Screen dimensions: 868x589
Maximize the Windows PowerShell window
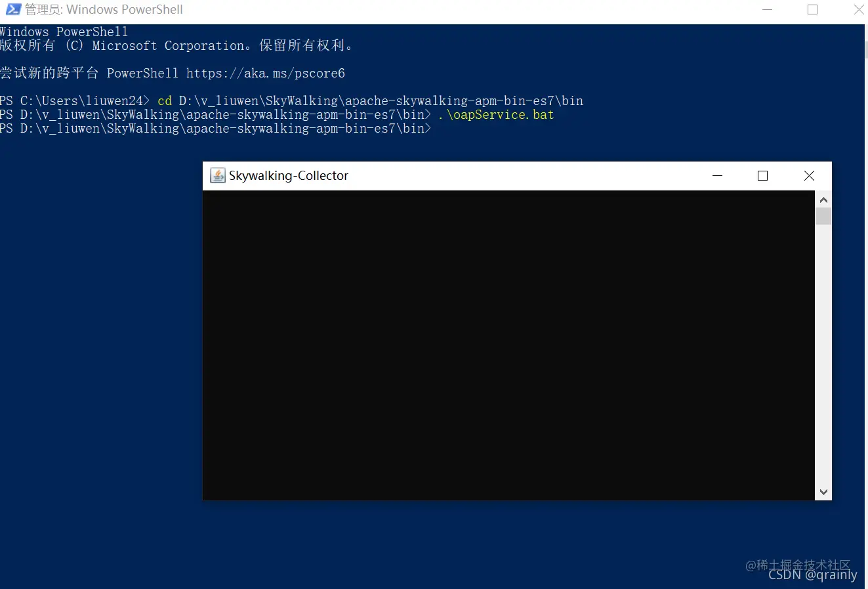(812, 9)
